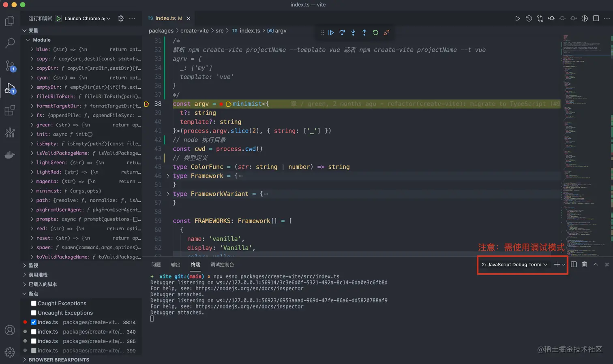
Task: Select Step Over in the debug controls
Action: tap(342, 32)
